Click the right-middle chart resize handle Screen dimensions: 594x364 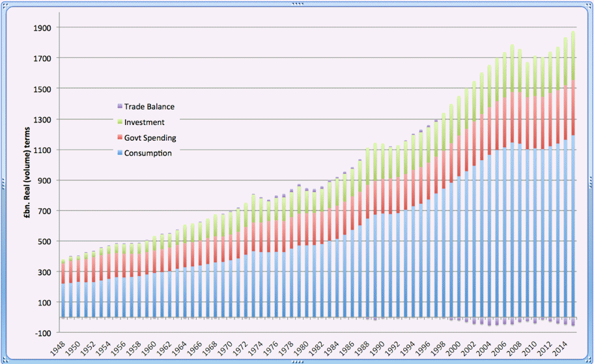591,182
